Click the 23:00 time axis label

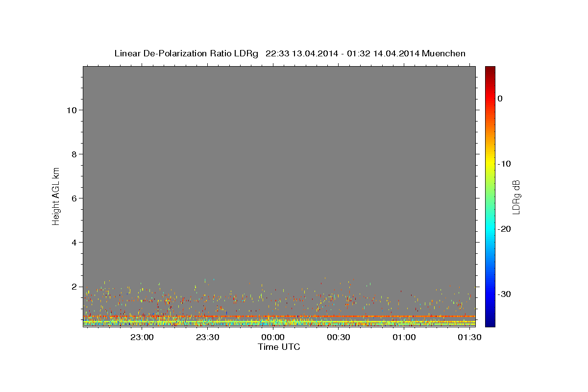[x=142, y=338]
